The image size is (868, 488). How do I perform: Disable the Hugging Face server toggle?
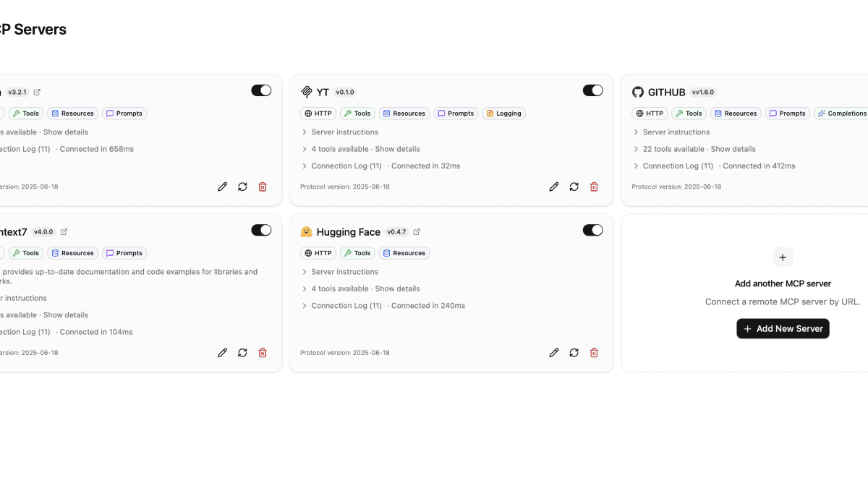point(592,230)
